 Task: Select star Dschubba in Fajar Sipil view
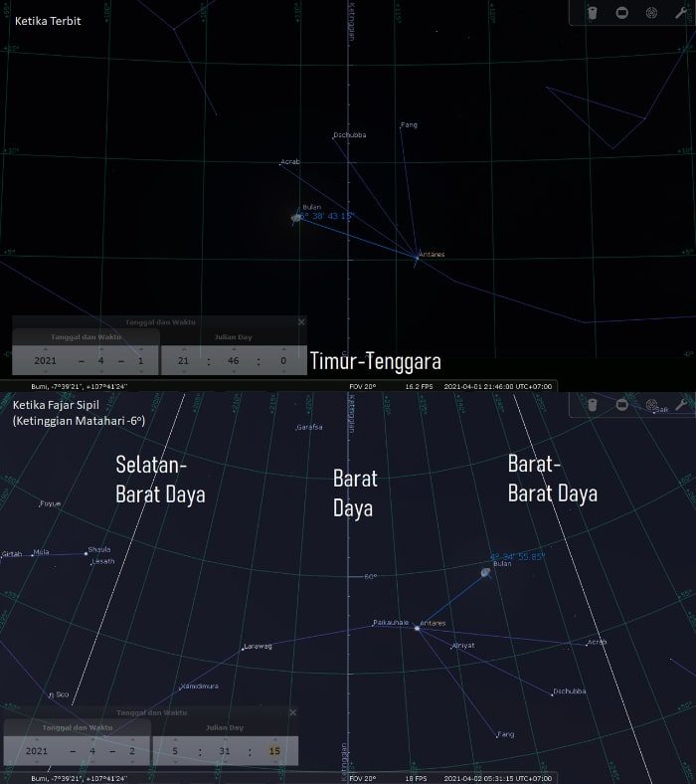point(552,694)
